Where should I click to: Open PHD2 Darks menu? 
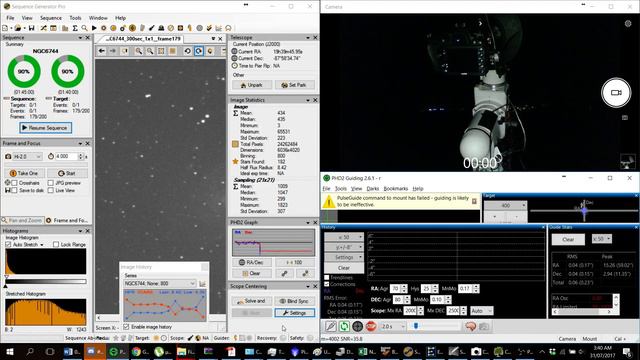pyautogui.click(x=373, y=189)
